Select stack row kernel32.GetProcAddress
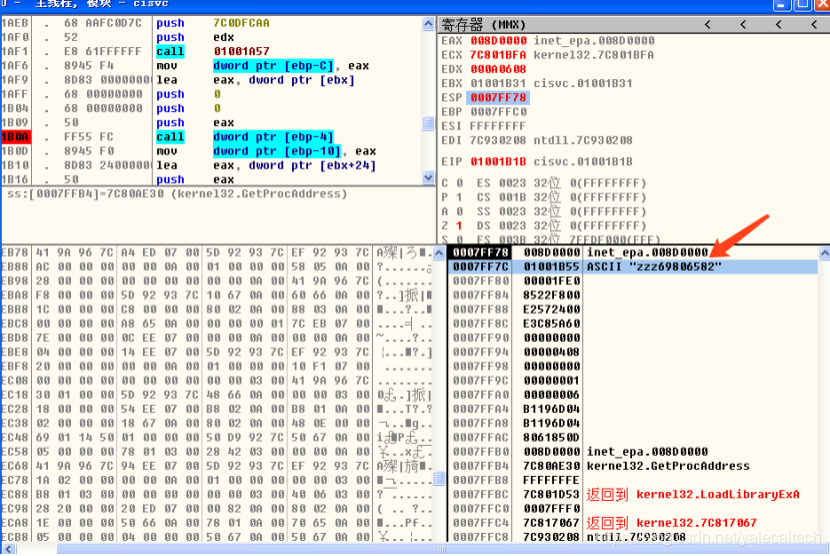The height and width of the screenshot is (556, 830). click(633, 466)
